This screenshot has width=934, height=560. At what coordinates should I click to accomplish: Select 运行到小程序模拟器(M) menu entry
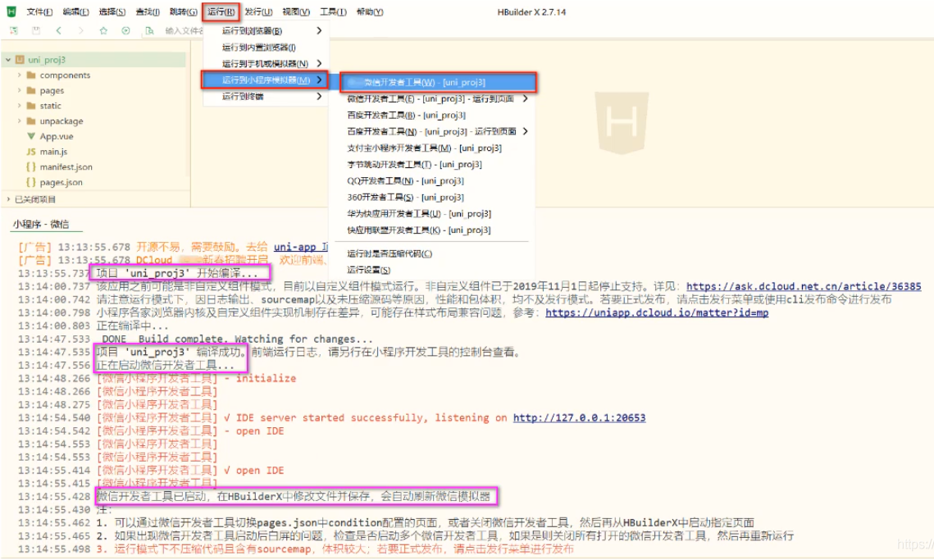266,80
